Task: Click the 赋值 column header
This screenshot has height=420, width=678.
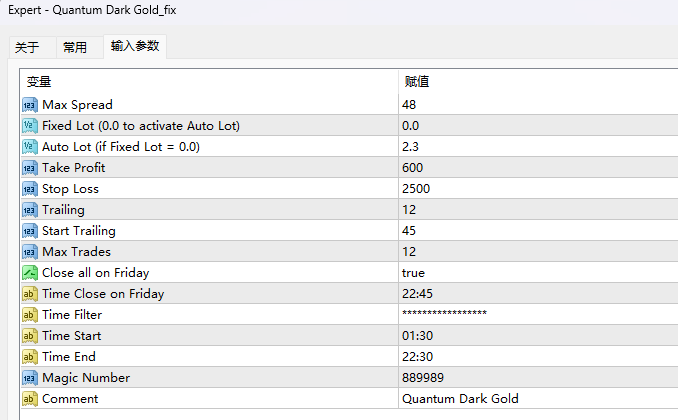Action: 417,81
